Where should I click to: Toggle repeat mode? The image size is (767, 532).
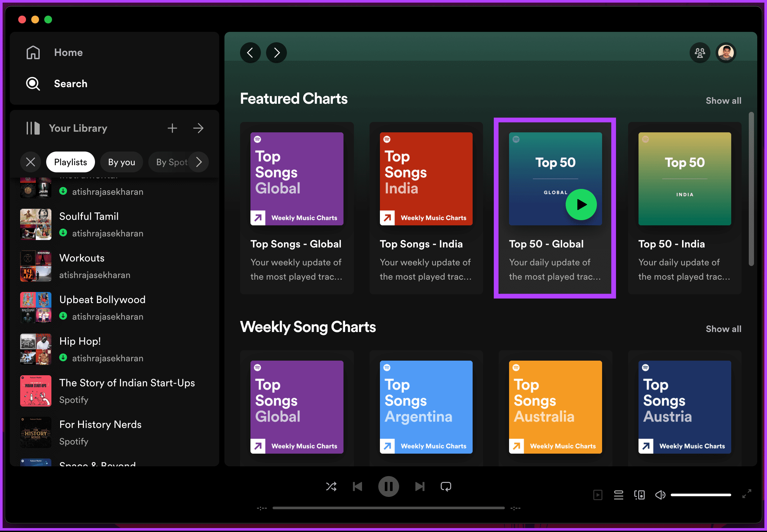click(x=446, y=487)
